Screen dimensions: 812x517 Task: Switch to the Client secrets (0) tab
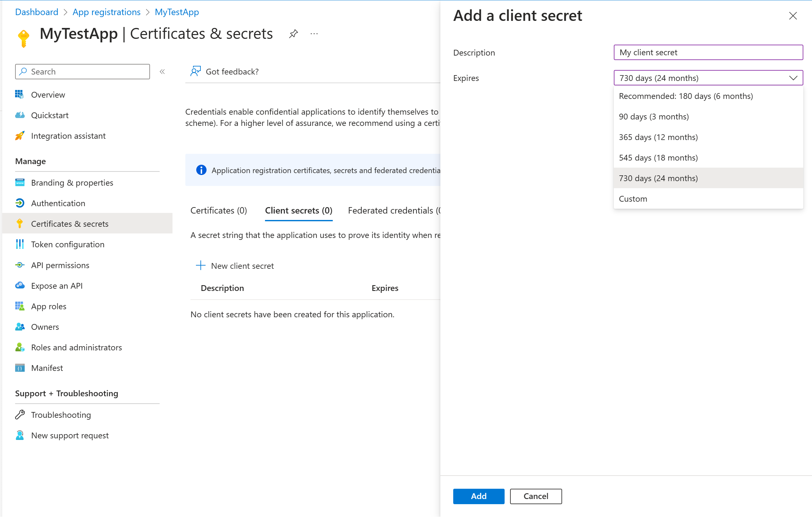(299, 211)
